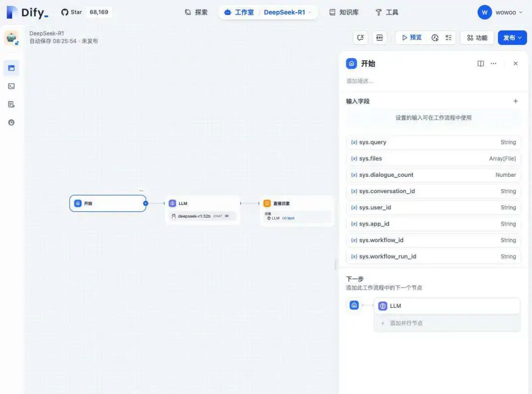The width and height of the screenshot is (532, 394).
Task: Open the help book icon in panel
Action: (481, 64)
